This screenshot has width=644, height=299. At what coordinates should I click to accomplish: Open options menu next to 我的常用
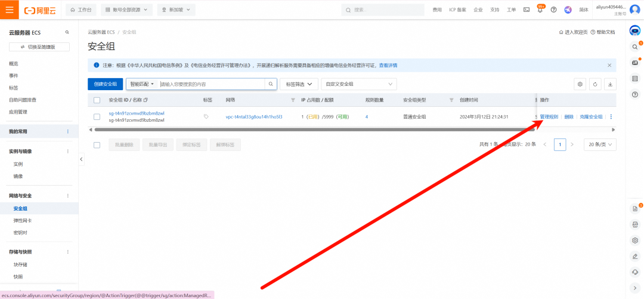click(x=68, y=132)
